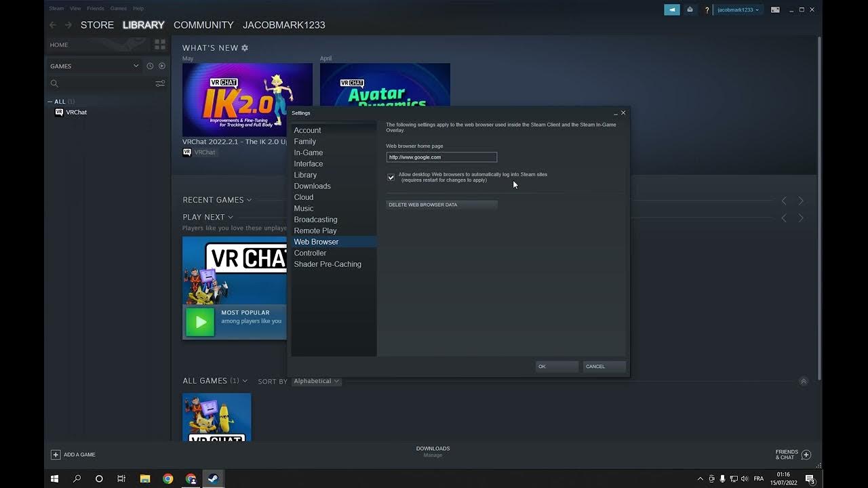This screenshot has height=488, width=868.
Task: Open advanced filter sliders icon
Action: click(160, 83)
